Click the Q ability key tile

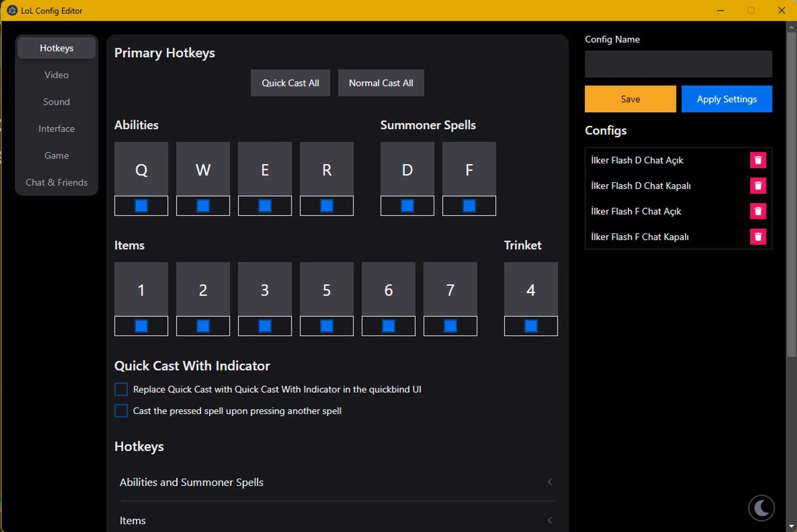(141, 169)
